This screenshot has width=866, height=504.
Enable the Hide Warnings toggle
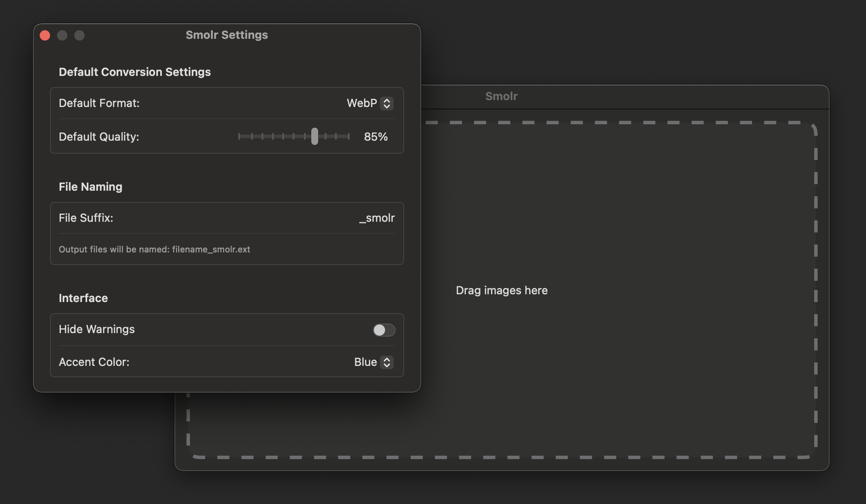coord(383,330)
